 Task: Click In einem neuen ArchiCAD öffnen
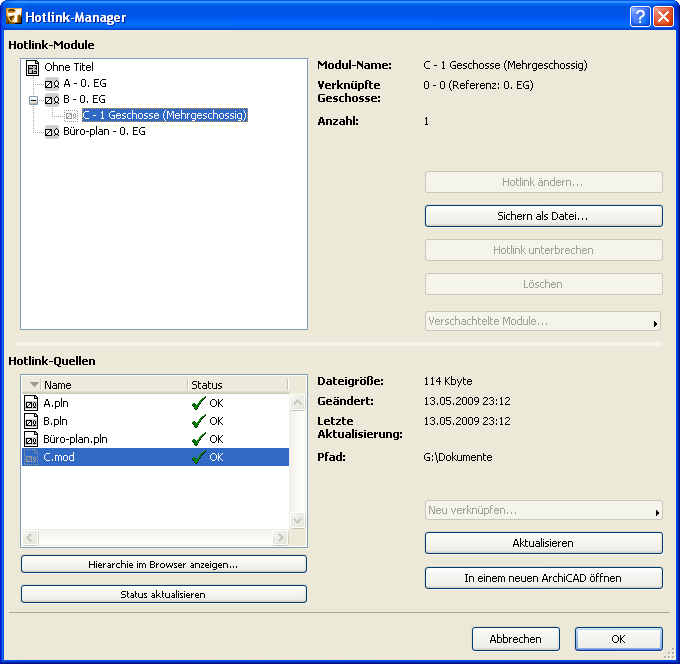coord(543,578)
